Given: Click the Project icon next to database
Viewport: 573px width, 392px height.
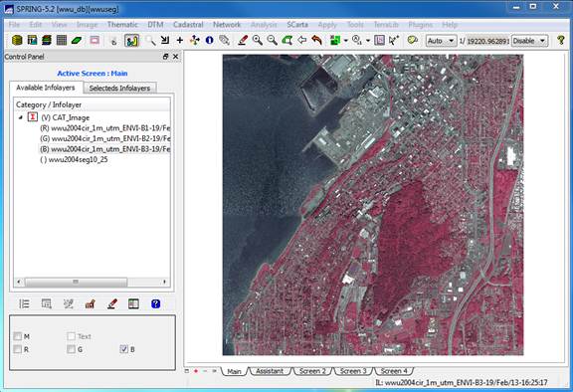Looking at the screenshot, I should [32, 40].
